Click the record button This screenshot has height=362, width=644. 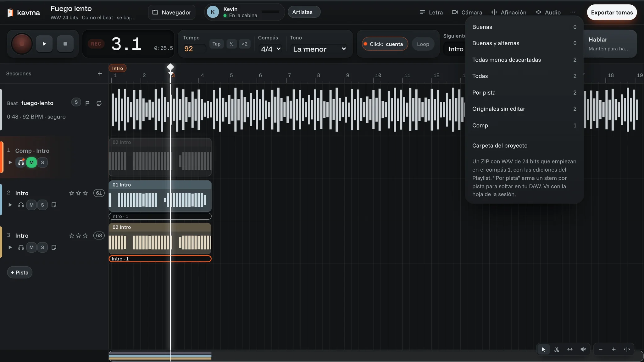click(22, 44)
